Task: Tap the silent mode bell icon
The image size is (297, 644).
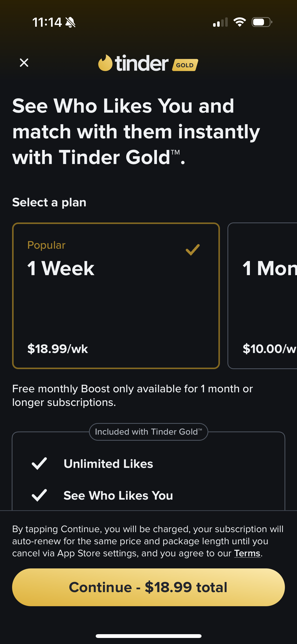Action: [x=70, y=22]
